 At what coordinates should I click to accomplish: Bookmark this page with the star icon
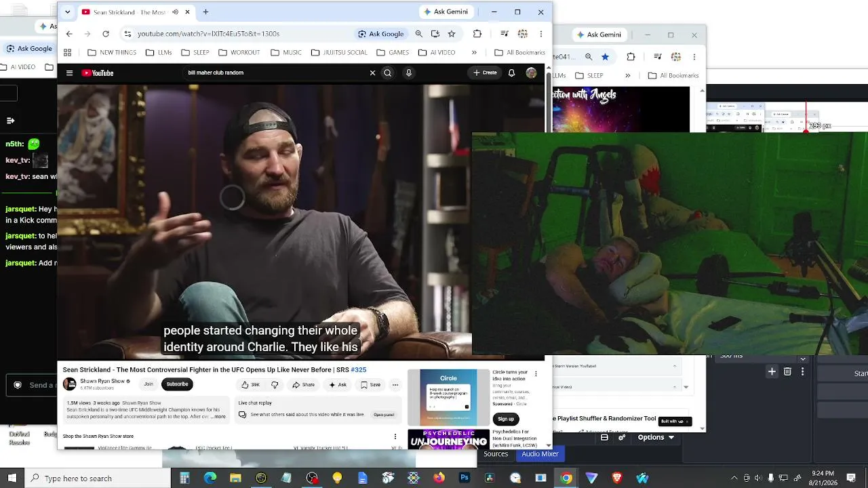coord(452,34)
